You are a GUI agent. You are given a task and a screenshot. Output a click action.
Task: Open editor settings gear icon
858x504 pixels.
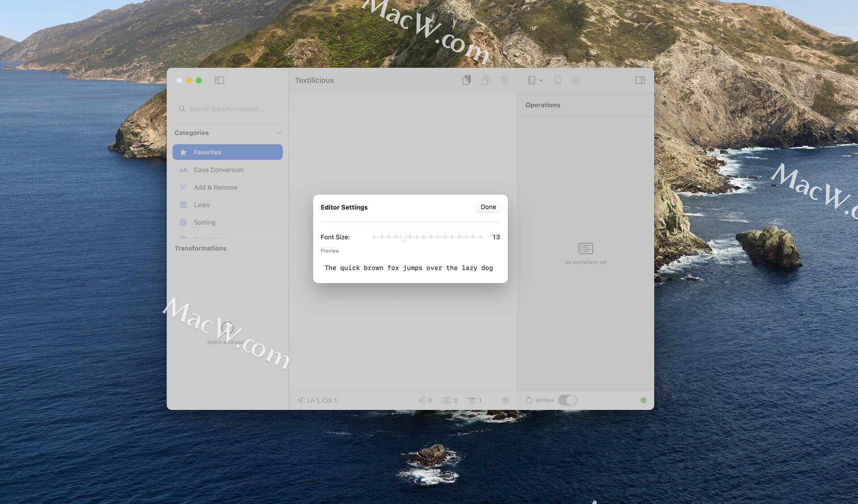505,400
